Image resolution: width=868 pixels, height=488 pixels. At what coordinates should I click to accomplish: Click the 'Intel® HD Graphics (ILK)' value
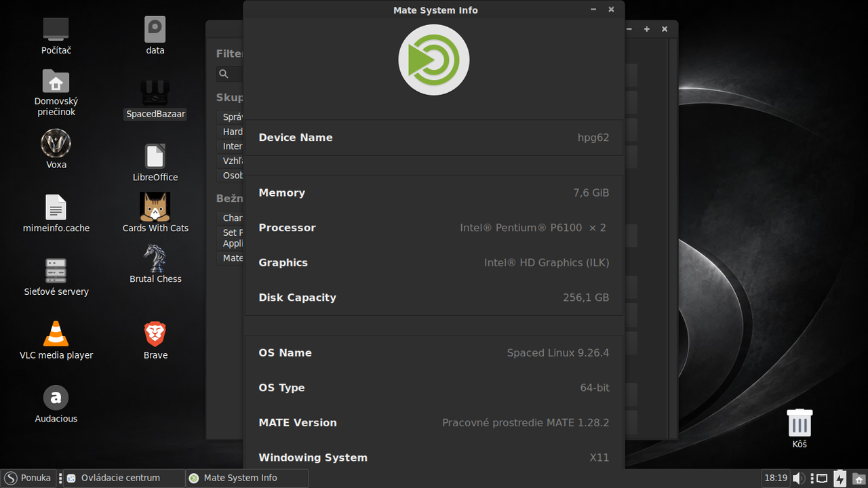coord(547,263)
